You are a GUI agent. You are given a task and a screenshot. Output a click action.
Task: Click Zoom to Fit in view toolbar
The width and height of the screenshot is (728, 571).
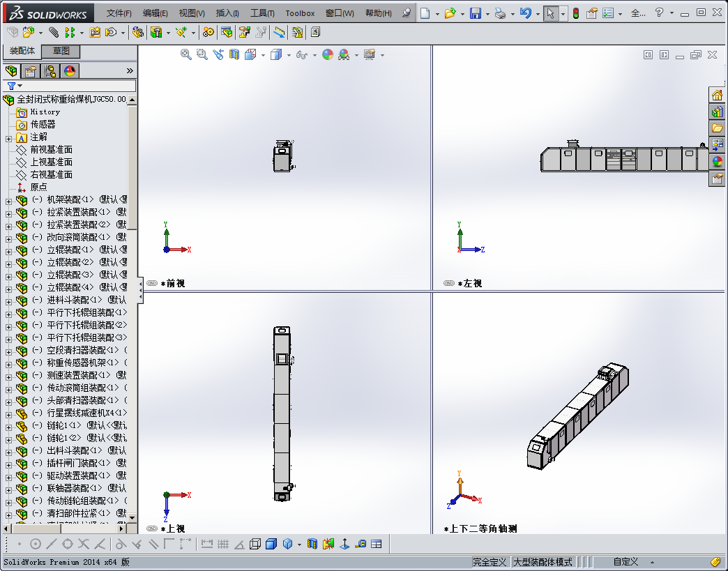185,54
